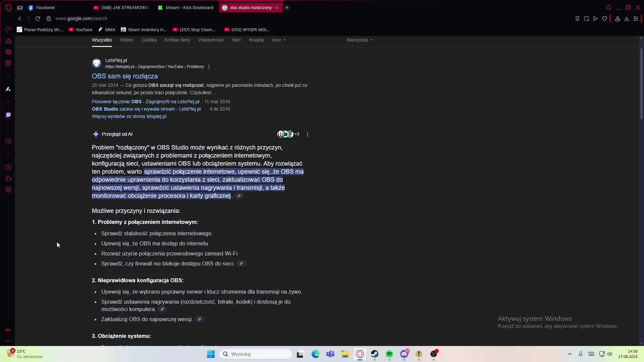Open the extensions cube icon in sidebar
The width and height of the screenshot is (644, 362).
click(x=8, y=178)
